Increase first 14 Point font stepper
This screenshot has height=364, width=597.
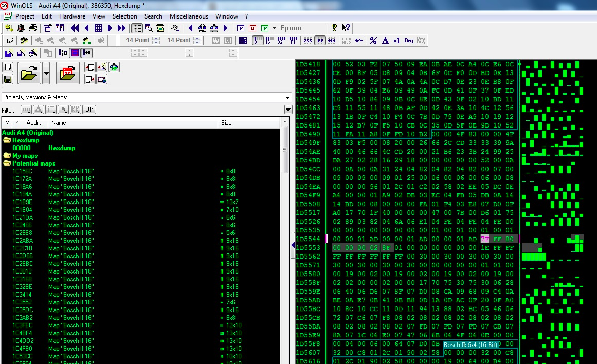click(x=156, y=38)
